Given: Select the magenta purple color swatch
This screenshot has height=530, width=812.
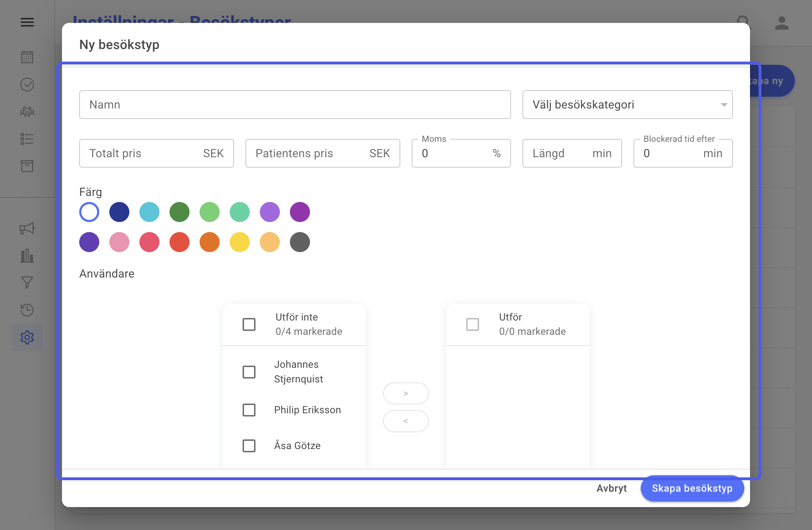Looking at the screenshot, I should click(300, 212).
